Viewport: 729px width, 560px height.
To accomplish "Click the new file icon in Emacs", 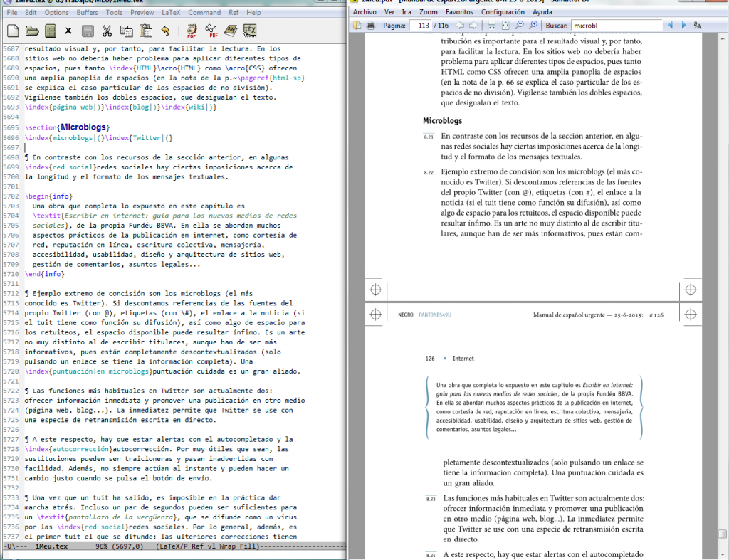I will [x=12, y=31].
